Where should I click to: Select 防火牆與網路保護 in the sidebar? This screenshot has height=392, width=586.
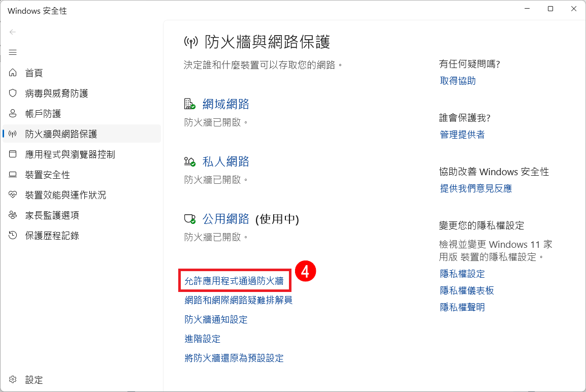pos(61,134)
